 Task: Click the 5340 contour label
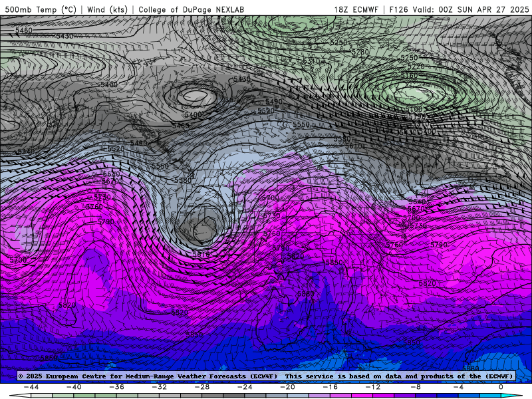26,152
